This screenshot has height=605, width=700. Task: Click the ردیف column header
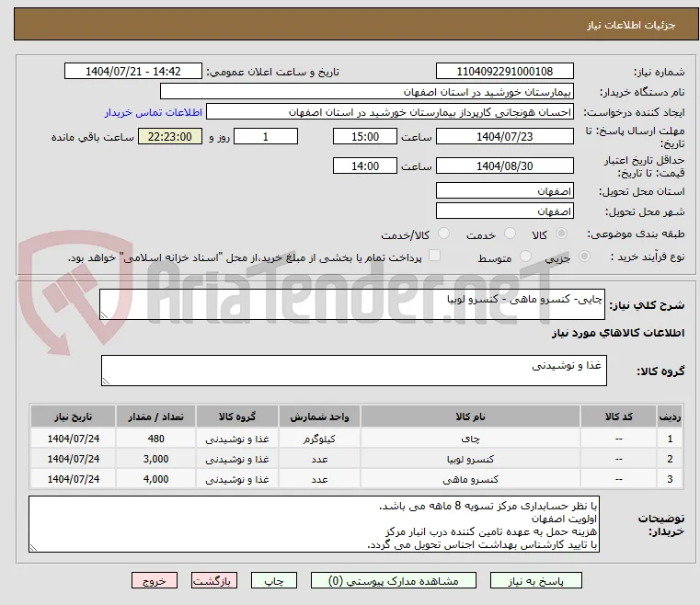pyautogui.click(x=670, y=417)
